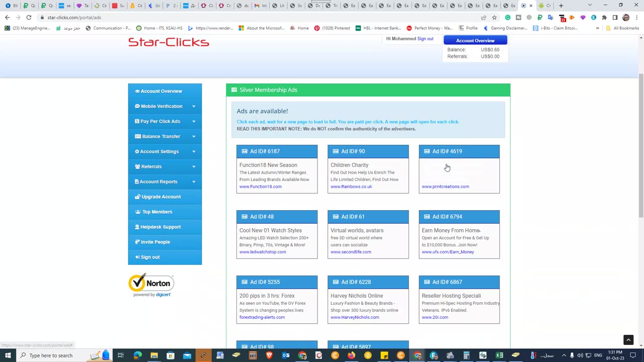Screen dimensions: 644x362
Task: Click the card icon beside Ad ID# 90
Action: tap(336, 151)
